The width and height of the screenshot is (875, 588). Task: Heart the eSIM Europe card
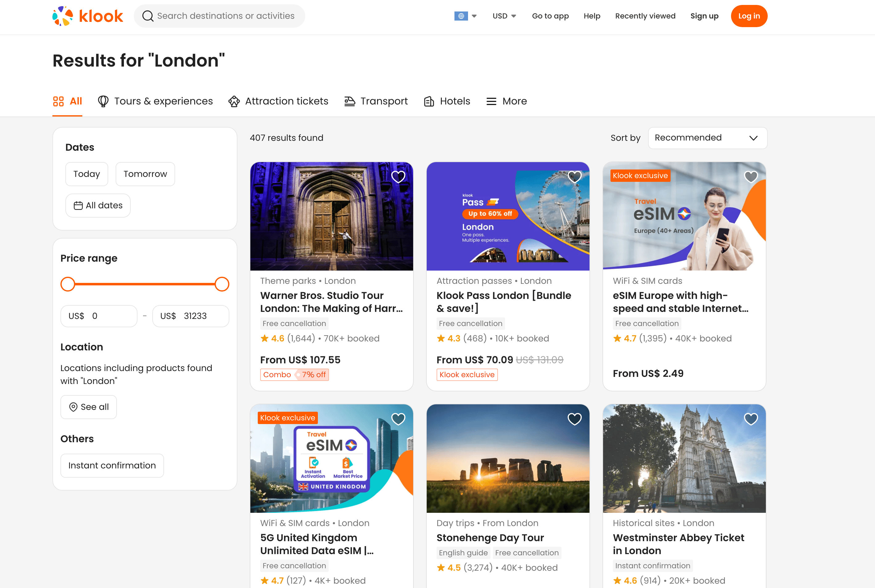click(x=750, y=177)
